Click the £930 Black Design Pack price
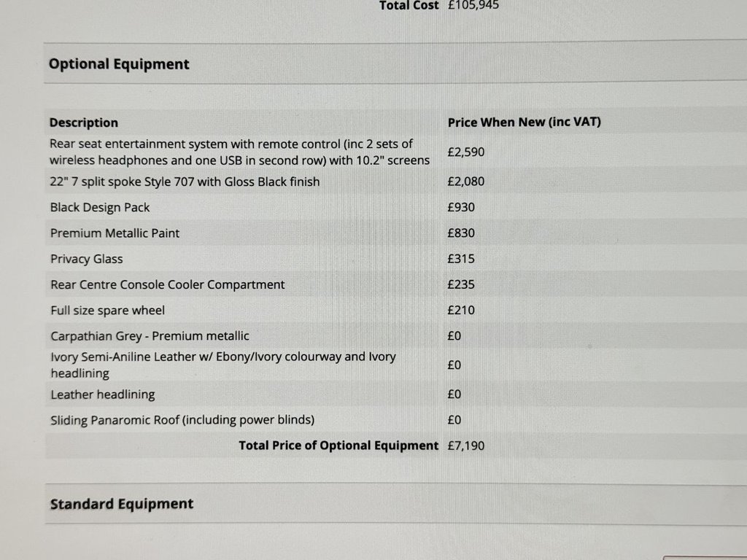This screenshot has width=747, height=560. 460,207
